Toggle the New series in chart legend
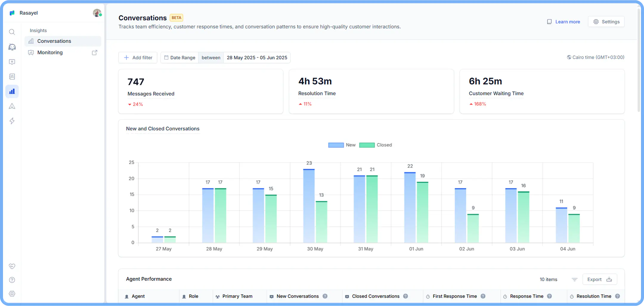The width and height of the screenshot is (644, 306). click(x=342, y=145)
